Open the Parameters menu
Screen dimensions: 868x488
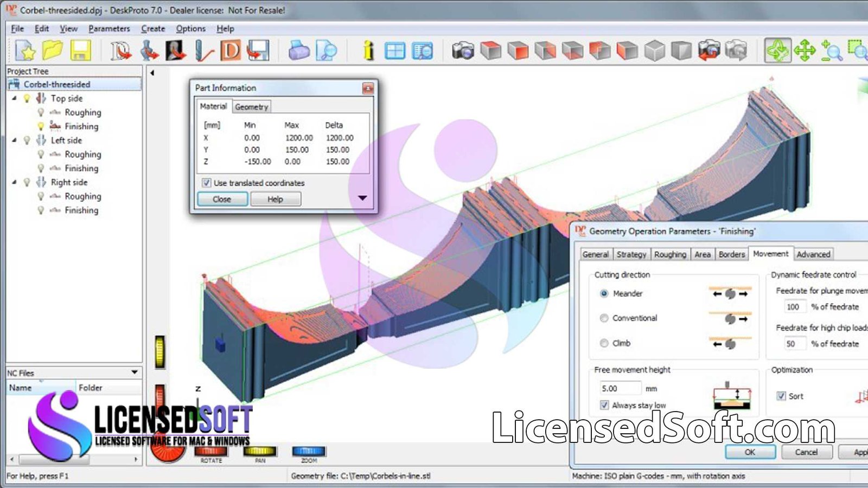pyautogui.click(x=109, y=29)
